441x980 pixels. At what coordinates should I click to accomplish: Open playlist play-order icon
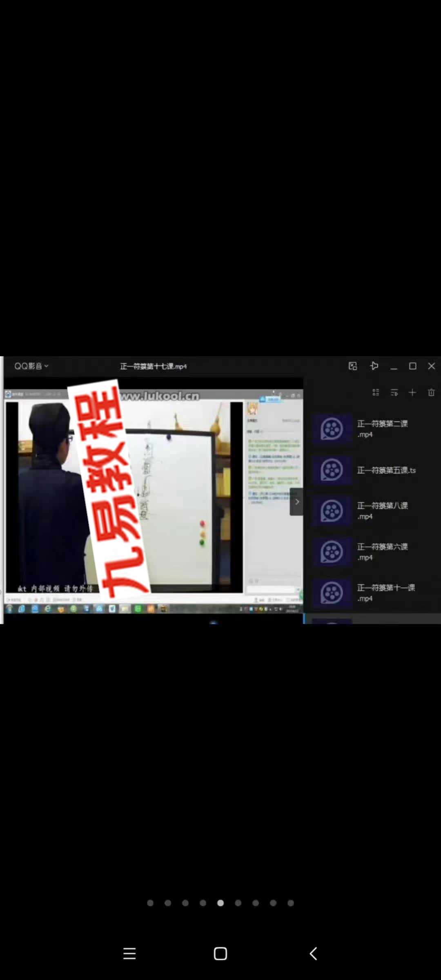(394, 392)
